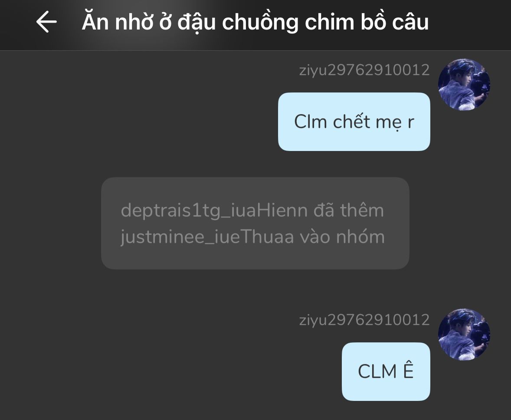Open profile of justminee_iueThuaa in notification
Viewport: 511px width, 420px height.
[x=207, y=237]
